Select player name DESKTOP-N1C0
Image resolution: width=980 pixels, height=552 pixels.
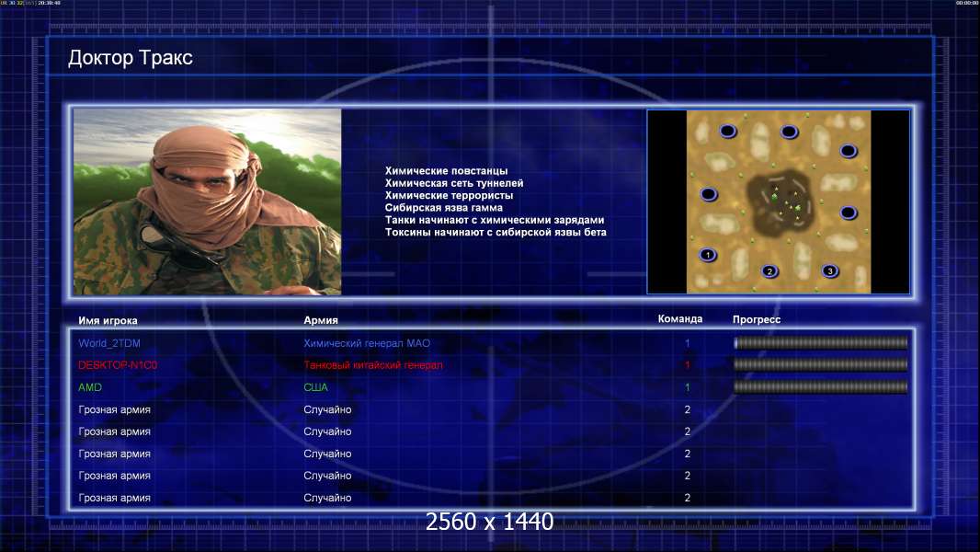(118, 365)
